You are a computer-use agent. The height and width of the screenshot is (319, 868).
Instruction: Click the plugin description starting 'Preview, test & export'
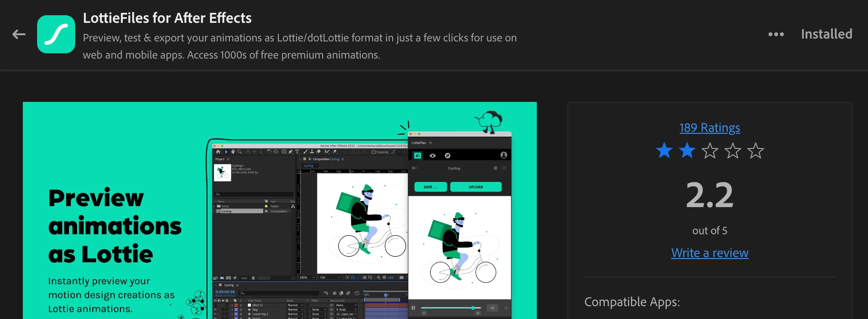[300, 46]
